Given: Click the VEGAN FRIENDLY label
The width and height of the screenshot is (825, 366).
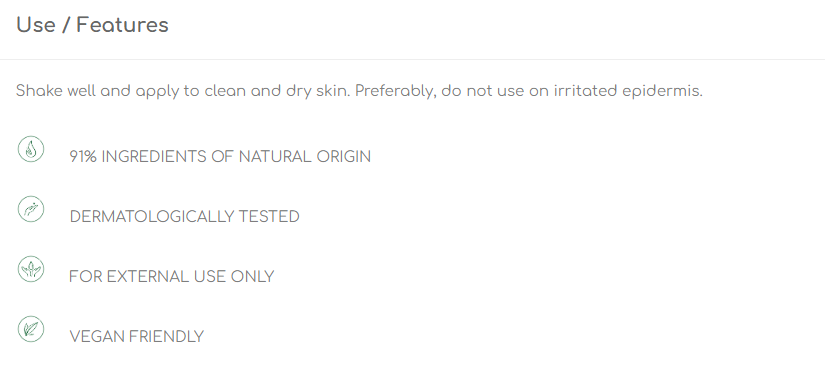Looking at the screenshot, I should (136, 337).
